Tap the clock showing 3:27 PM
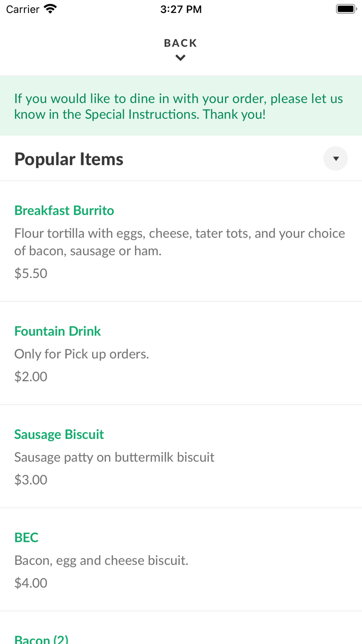The image size is (362, 644). point(180,9)
